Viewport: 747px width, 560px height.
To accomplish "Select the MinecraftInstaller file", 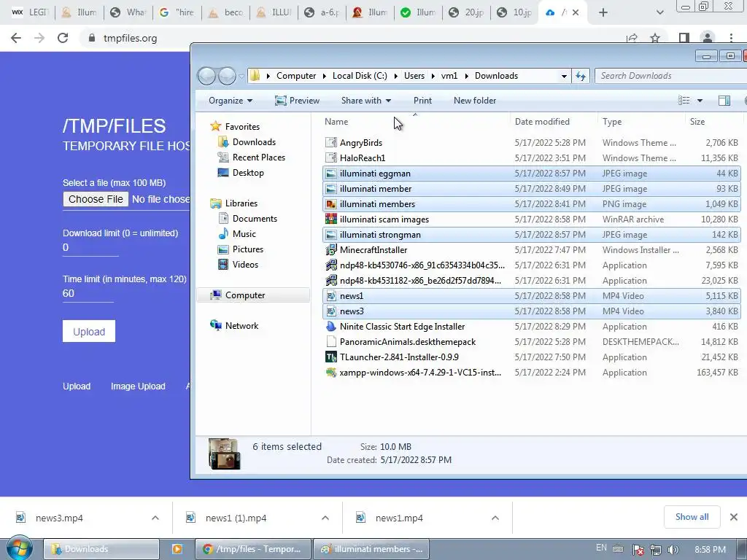I will coord(531,250).
